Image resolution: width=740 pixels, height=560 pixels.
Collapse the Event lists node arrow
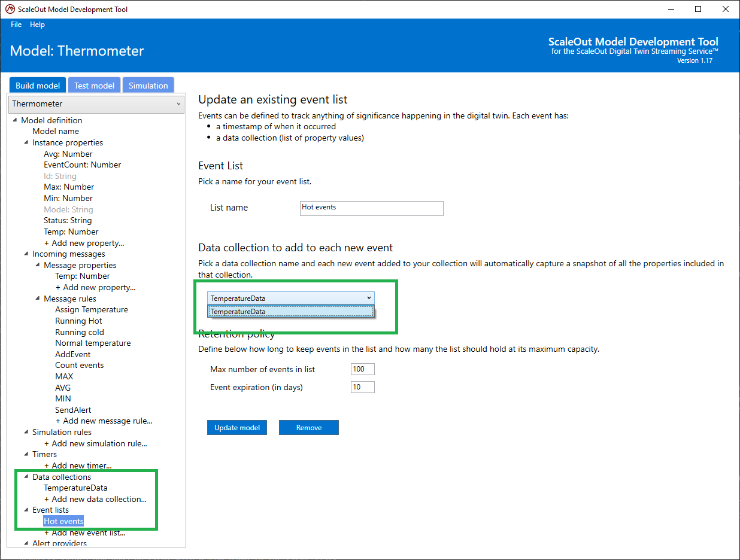pos(26,510)
